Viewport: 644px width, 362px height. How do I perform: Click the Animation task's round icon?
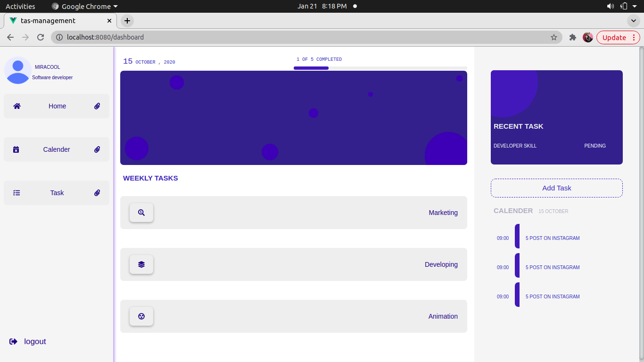(141, 316)
